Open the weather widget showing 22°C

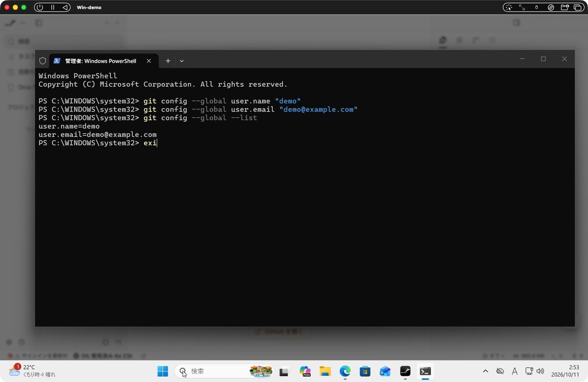pyautogui.click(x=32, y=371)
